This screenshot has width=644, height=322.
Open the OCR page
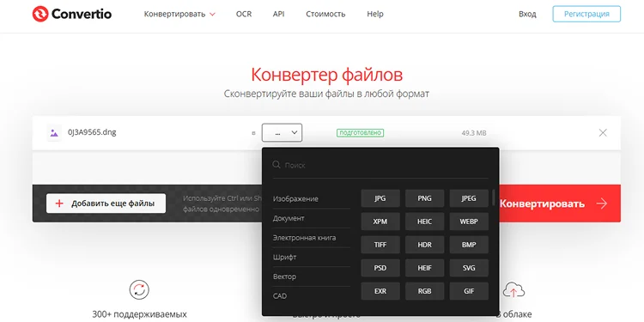244,14
